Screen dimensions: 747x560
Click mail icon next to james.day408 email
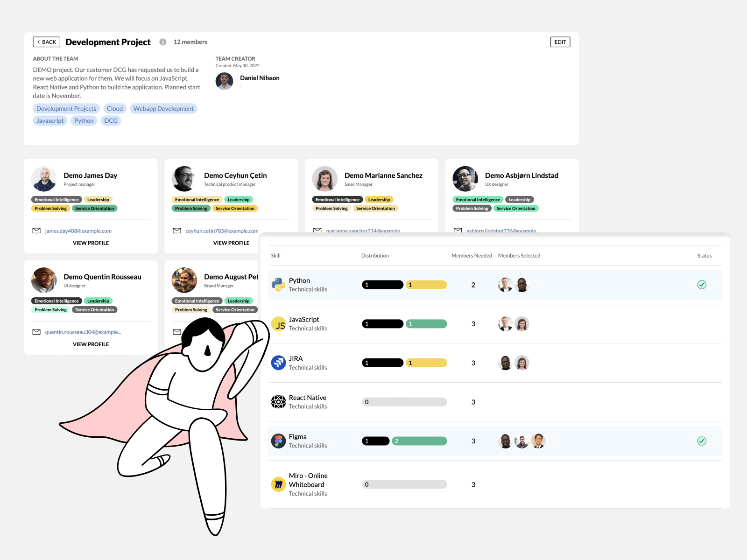(x=36, y=231)
